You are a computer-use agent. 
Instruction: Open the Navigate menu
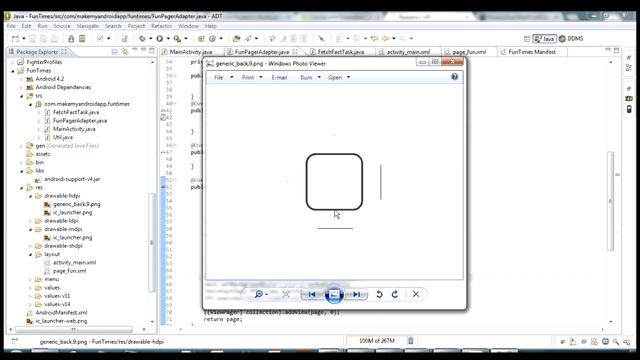[x=88, y=26]
